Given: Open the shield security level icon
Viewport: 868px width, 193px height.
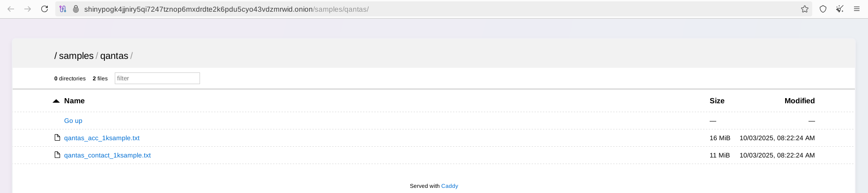Looking at the screenshot, I should coord(823,9).
